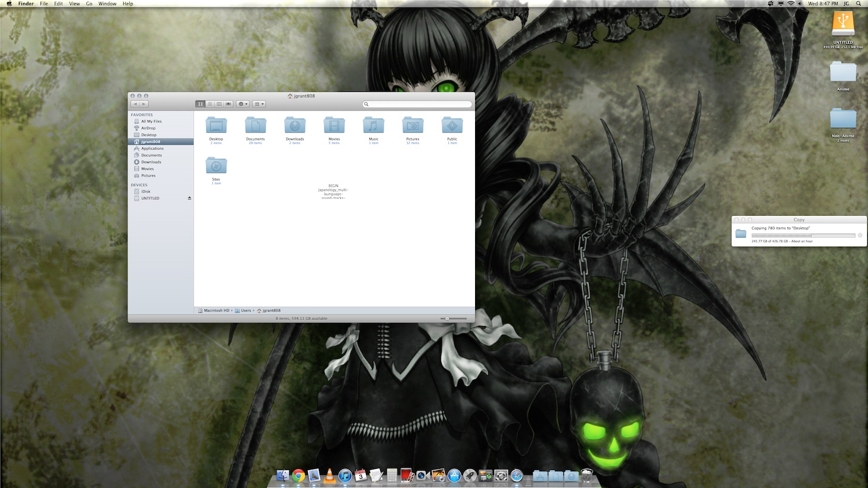Viewport: 868px width, 488px height.
Task: Click the Copy progress bar
Action: click(x=803, y=235)
